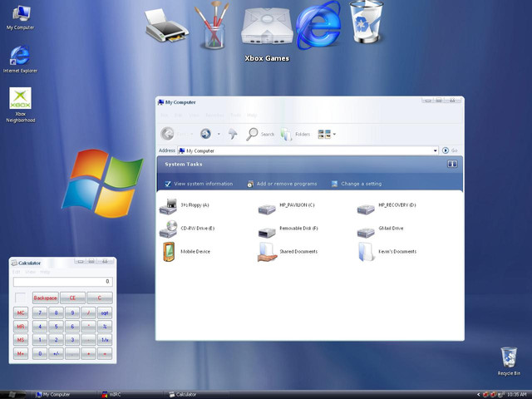Open the paintbrushes jar icon in the dock
Viewport: 532px width, 399px height.
(x=213, y=26)
